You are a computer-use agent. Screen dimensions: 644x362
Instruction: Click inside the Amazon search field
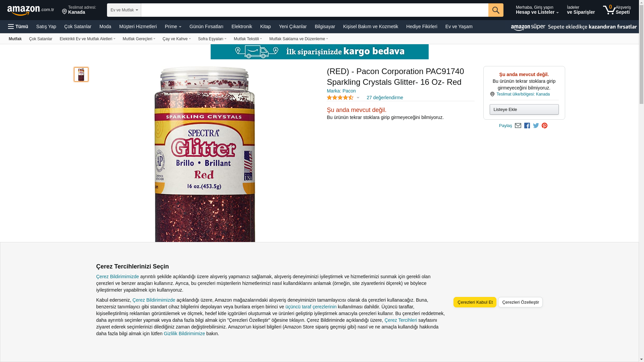[315, 10]
